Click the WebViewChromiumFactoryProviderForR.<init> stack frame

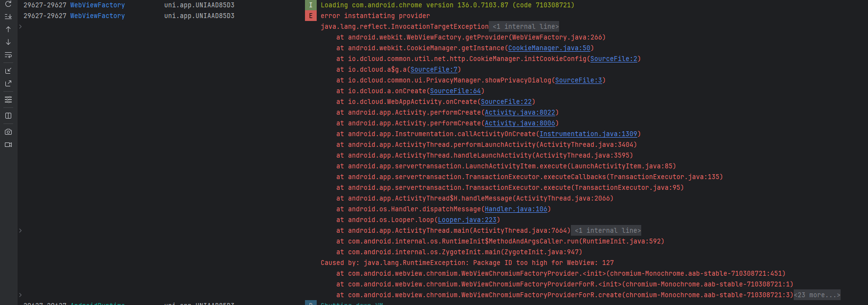coord(565,285)
